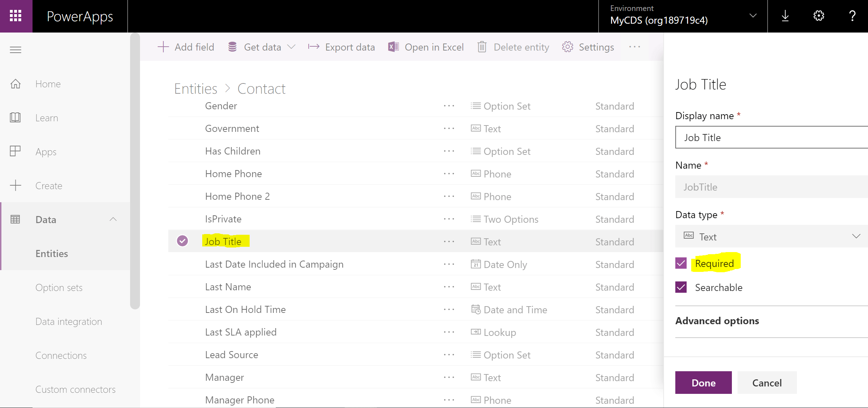
Task: Click the Export data arrow icon
Action: (314, 47)
